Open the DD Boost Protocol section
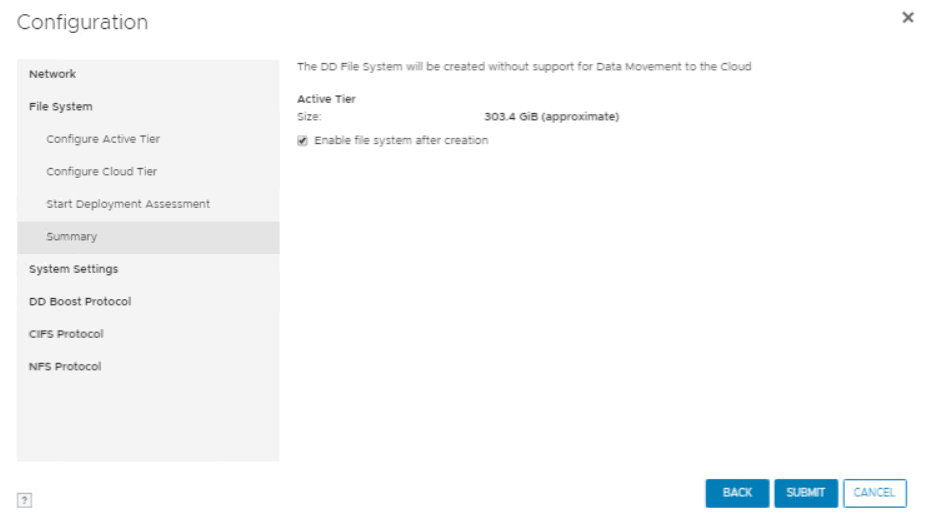925x529 pixels. (x=80, y=302)
